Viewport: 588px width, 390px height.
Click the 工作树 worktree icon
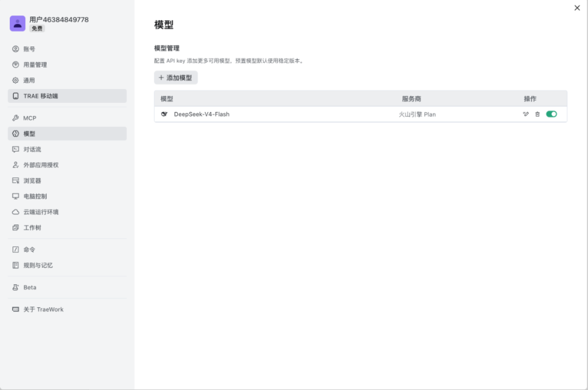(x=16, y=227)
